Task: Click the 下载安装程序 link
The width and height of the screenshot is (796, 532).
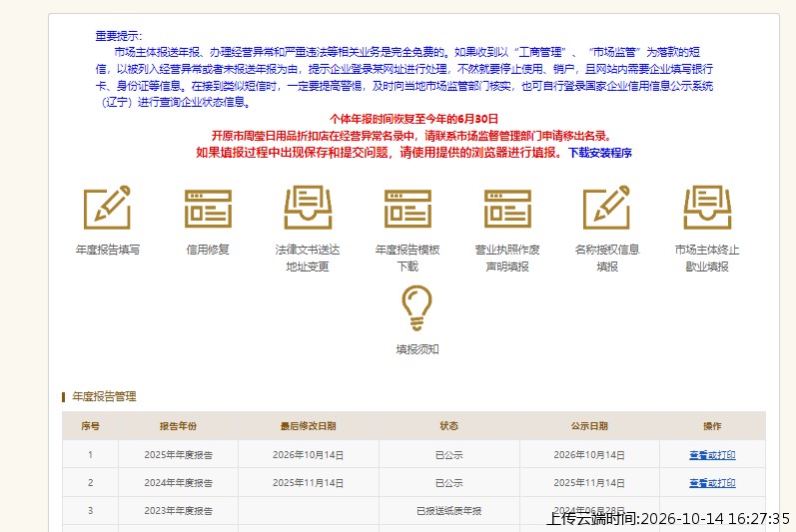Action: [599, 153]
